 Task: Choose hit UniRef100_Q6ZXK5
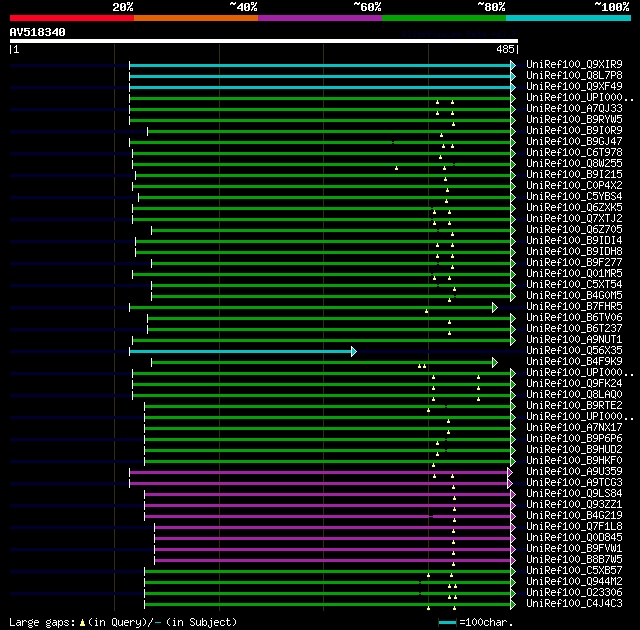(x=574, y=208)
